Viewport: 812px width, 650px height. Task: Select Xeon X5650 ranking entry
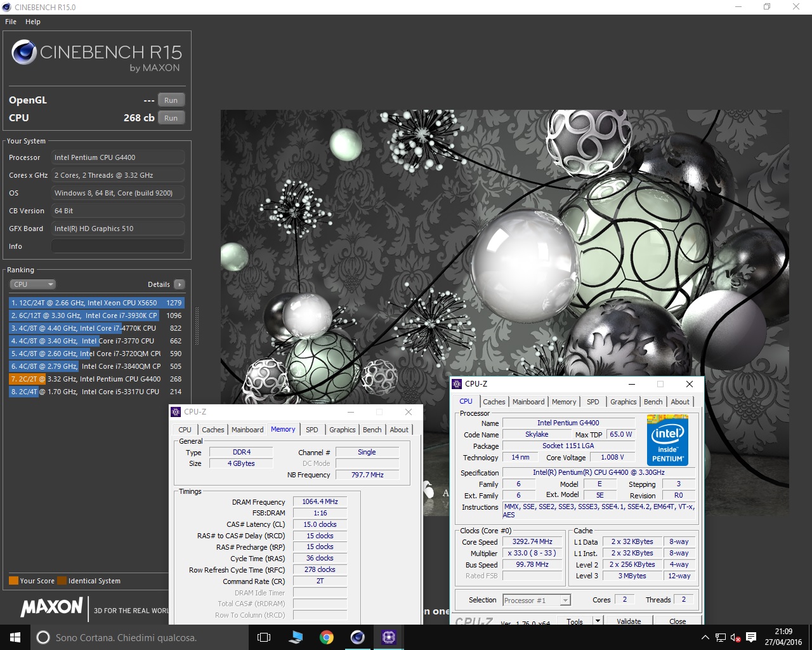96,303
